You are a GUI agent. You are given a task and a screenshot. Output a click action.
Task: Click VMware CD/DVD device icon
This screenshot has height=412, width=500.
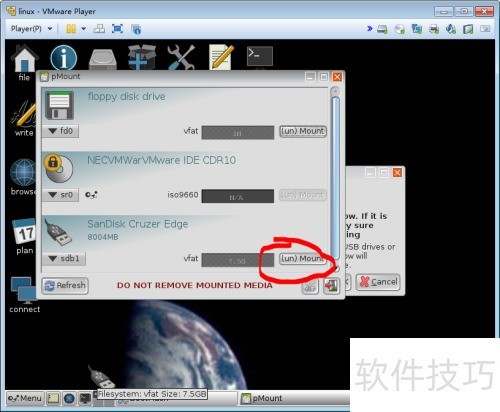pos(399,29)
